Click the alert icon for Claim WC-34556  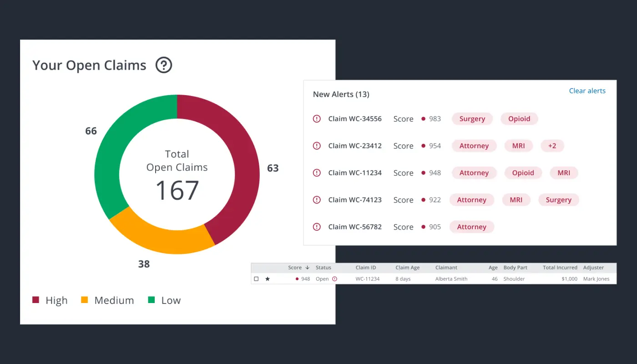[x=317, y=118]
